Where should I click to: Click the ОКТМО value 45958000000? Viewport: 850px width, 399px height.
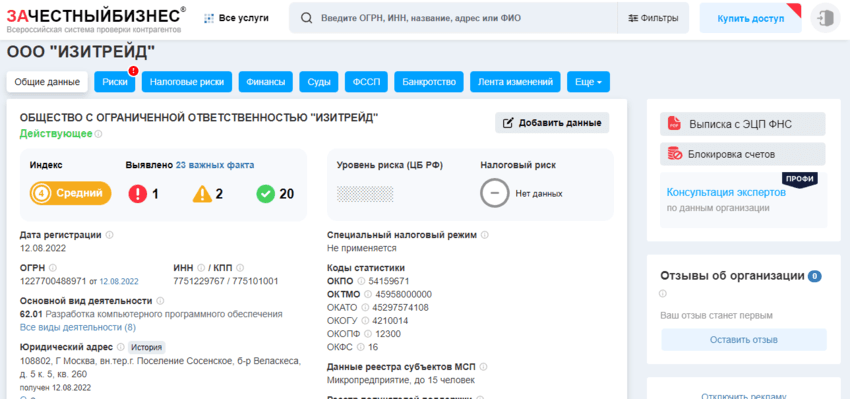(x=403, y=294)
